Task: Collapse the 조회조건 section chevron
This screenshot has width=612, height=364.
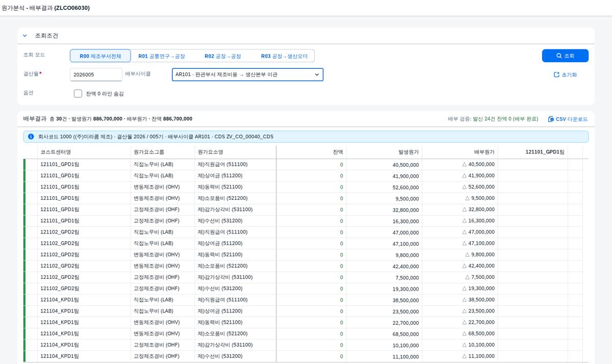Action: pyautogui.click(x=24, y=36)
